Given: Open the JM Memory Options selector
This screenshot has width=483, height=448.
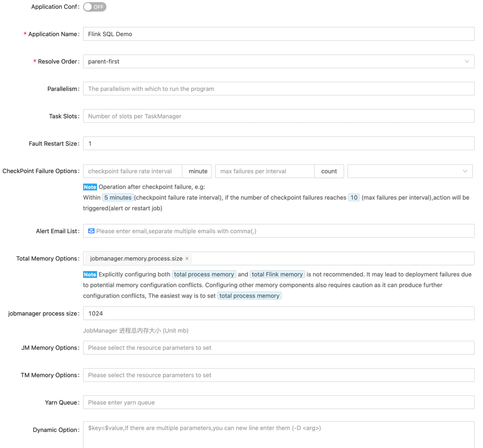Looking at the screenshot, I should 278,348.
